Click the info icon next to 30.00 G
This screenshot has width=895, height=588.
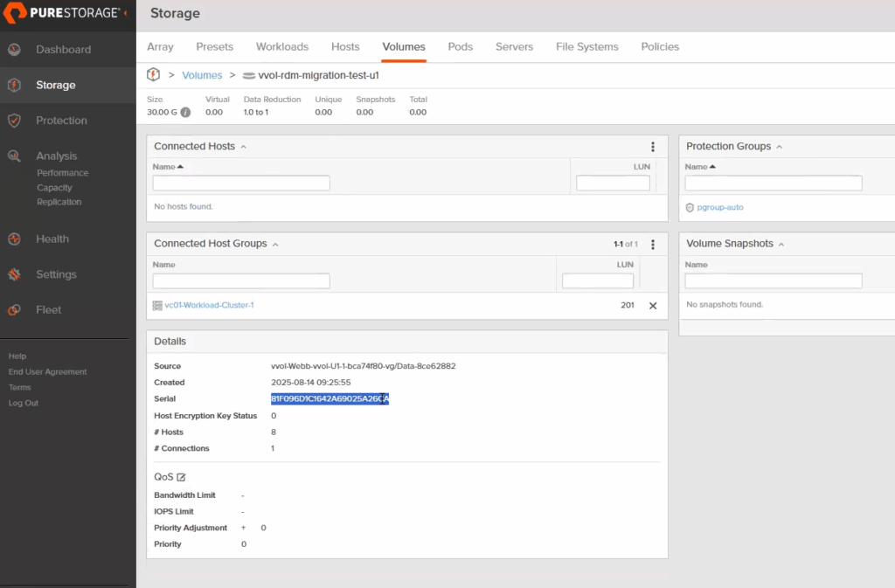(x=185, y=113)
